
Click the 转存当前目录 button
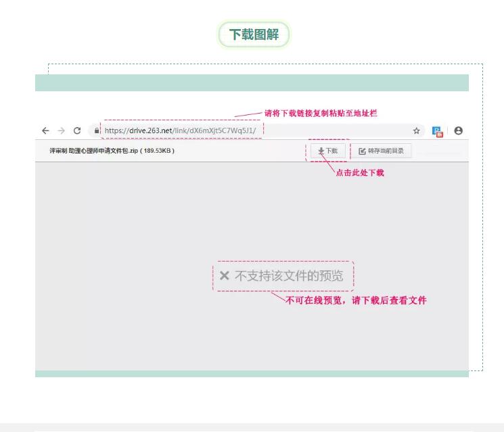[381, 151]
